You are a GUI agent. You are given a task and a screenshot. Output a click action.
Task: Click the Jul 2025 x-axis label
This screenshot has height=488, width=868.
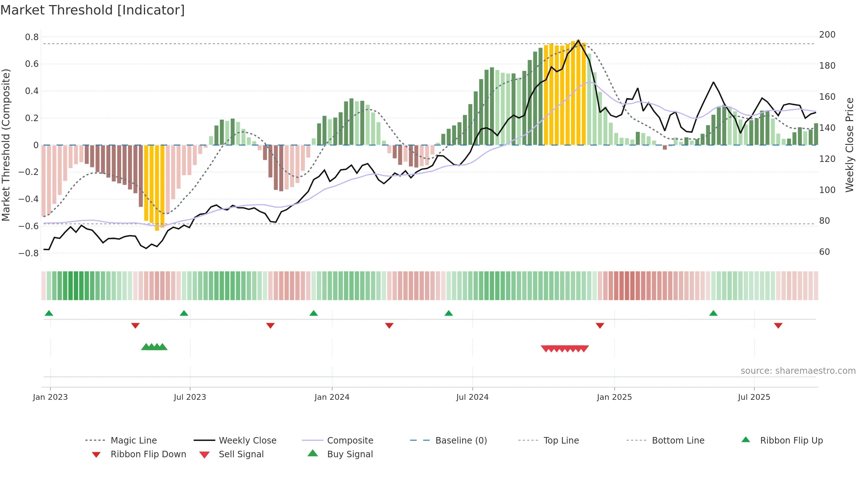(754, 397)
